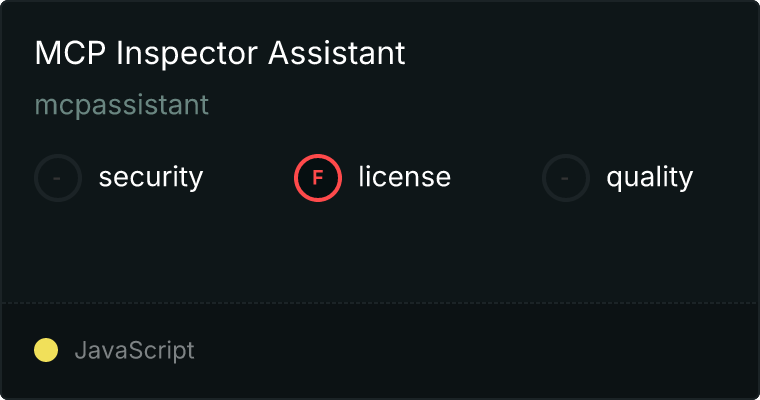
Task: Click the dash inside the quality circle
Action: pos(564,178)
